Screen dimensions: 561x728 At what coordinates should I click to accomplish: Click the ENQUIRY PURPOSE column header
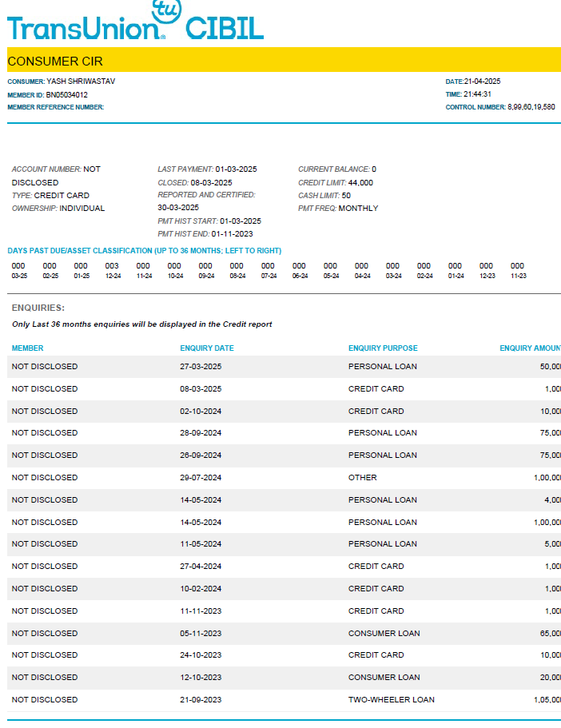(383, 348)
